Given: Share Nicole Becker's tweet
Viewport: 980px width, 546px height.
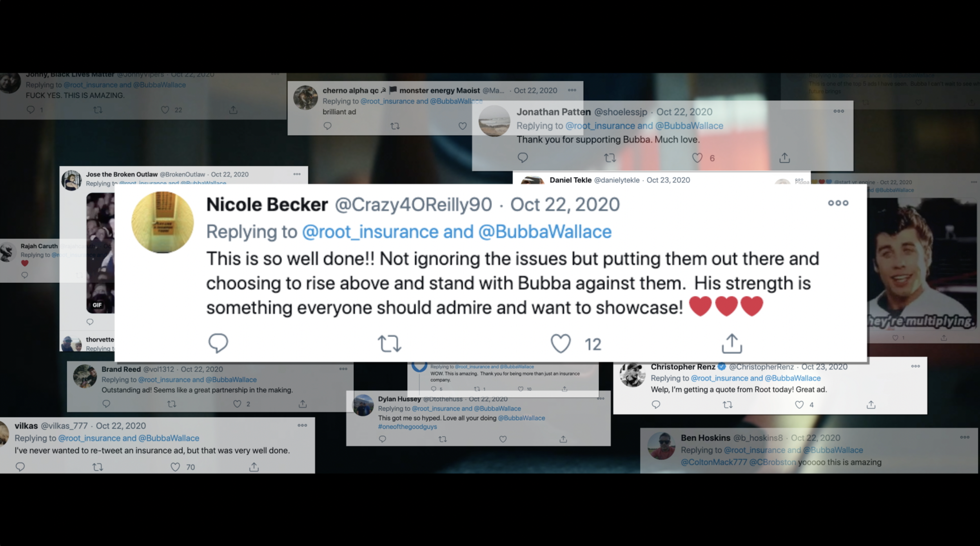Looking at the screenshot, I should point(732,343).
